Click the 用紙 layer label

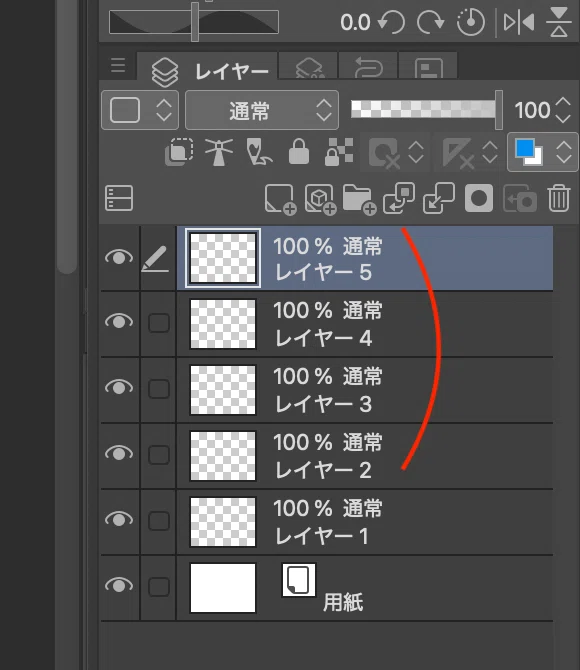coord(343,602)
